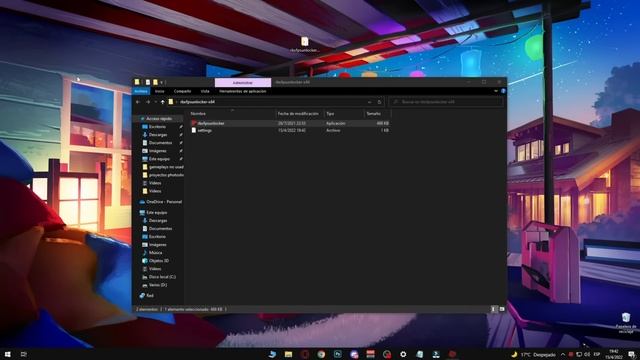Open Objetos 3D folder
Viewport: 640px width, 360px height.
coord(158,261)
